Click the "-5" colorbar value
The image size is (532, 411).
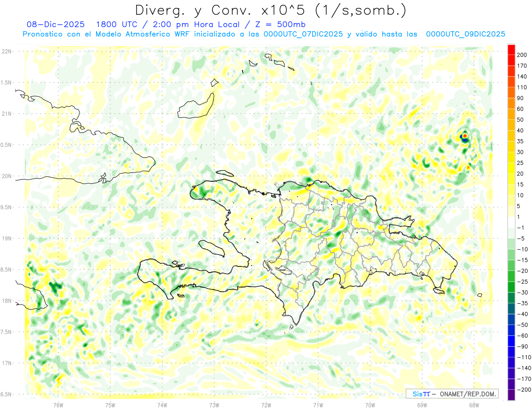pos(521,239)
